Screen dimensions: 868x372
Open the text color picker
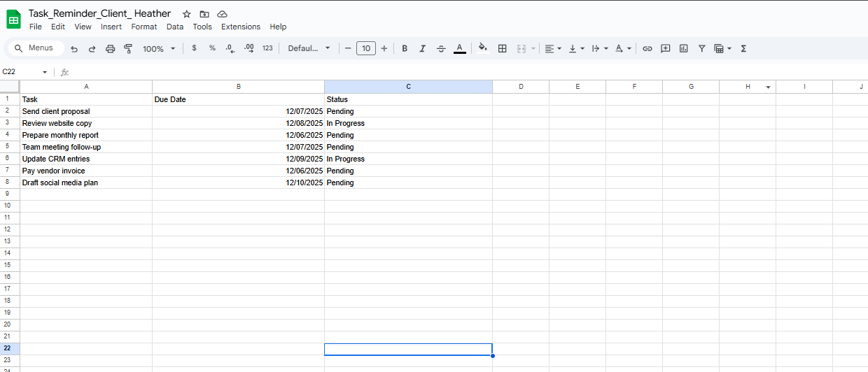tap(459, 48)
